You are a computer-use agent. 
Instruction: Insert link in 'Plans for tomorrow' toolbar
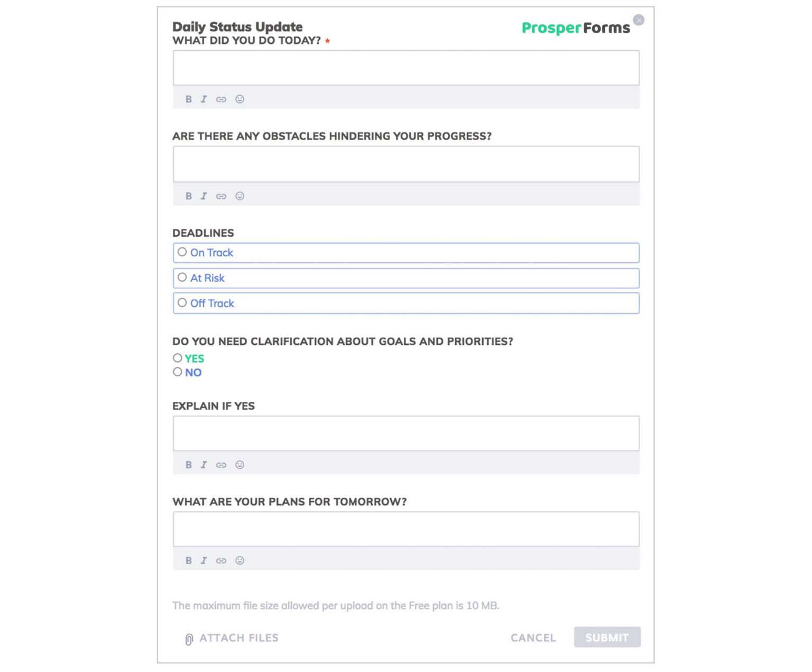coord(221,560)
